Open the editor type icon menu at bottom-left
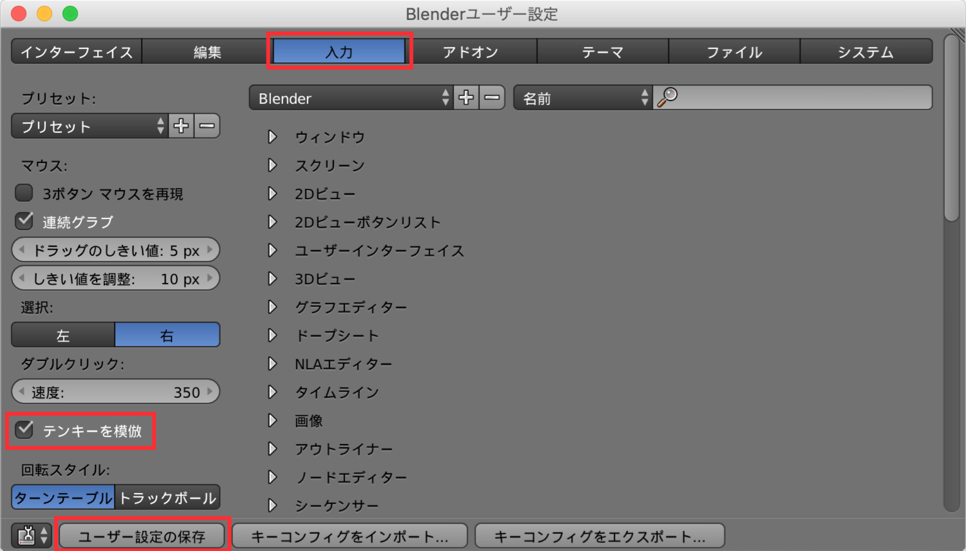 pyautogui.click(x=31, y=536)
